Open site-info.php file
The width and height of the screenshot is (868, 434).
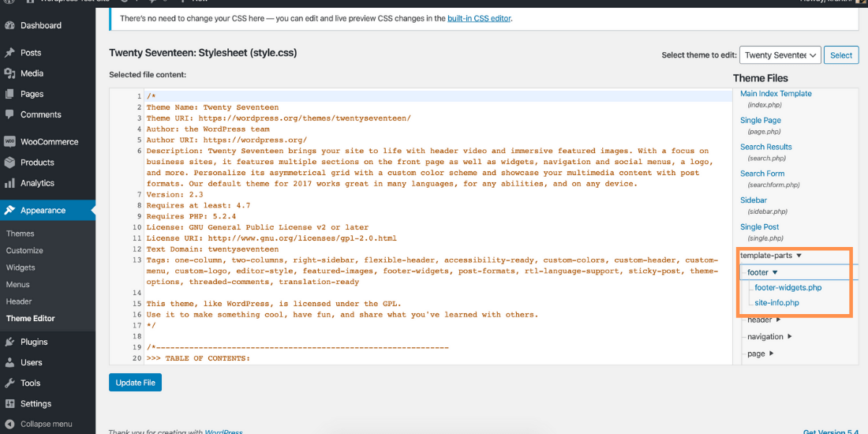click(x=776, y=303)
